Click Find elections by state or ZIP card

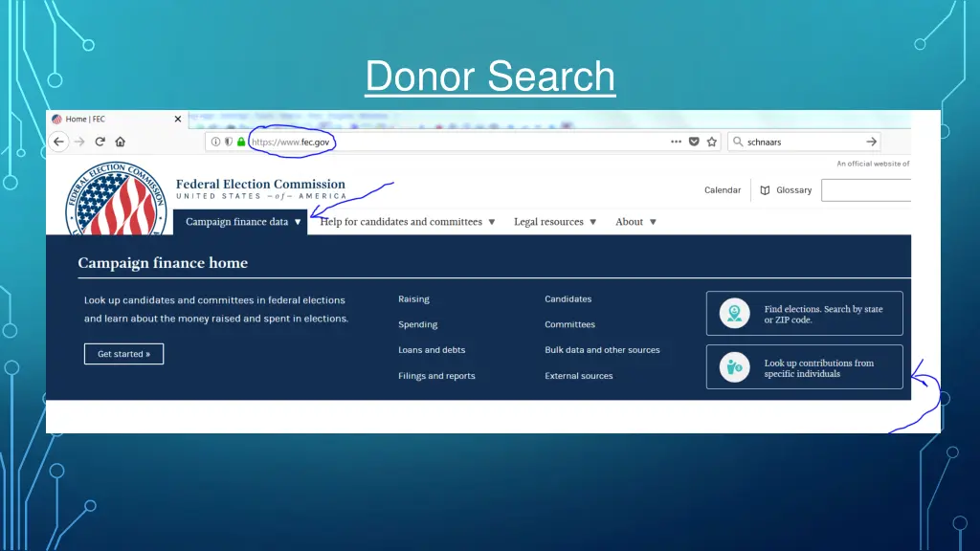pos(804,314)
